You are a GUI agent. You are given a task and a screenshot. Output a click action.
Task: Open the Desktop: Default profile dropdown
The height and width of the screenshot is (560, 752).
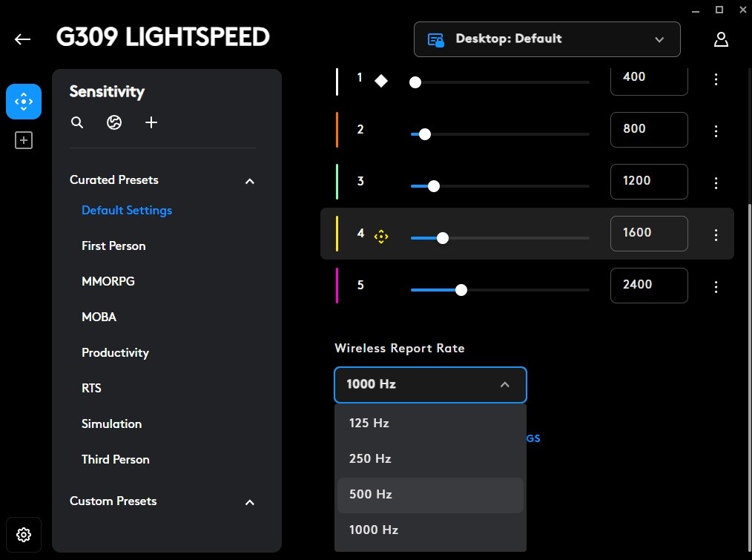547,39
